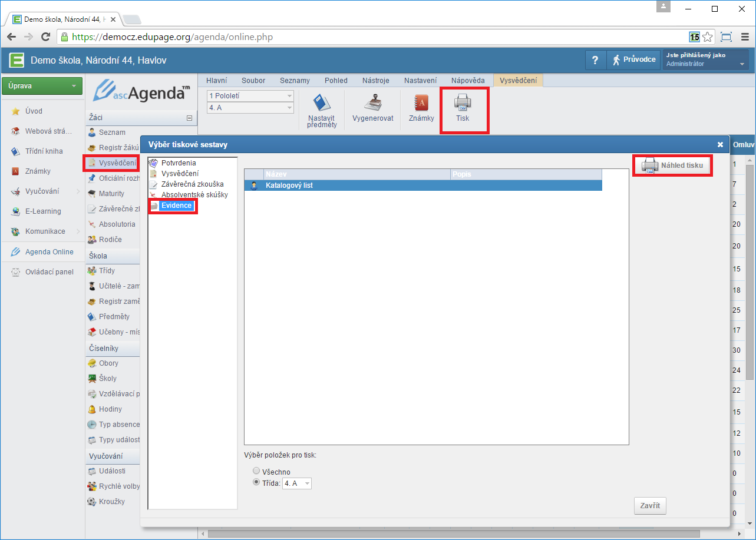Image resolution: width=756 pixels, height=540 pixels.
Task: Click the EduPage green E logo
Action: pyautogui.click(x=16, y=59)
